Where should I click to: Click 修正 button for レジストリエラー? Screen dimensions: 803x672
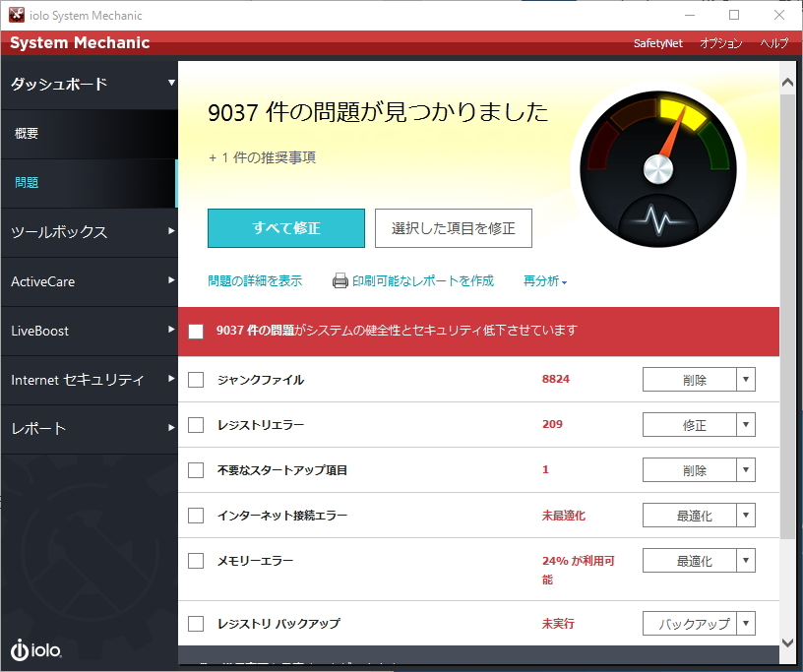[x=690, y=425]
